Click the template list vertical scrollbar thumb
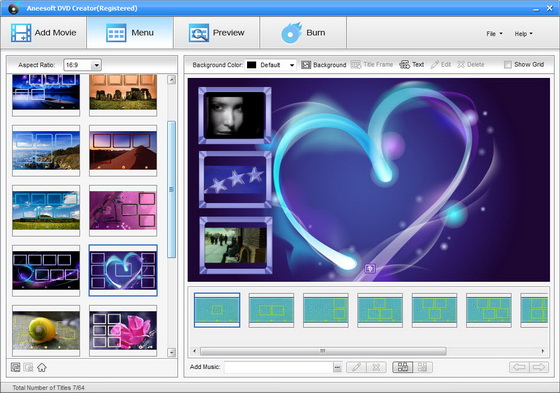 pyautogui.click(x=171, y=189)
